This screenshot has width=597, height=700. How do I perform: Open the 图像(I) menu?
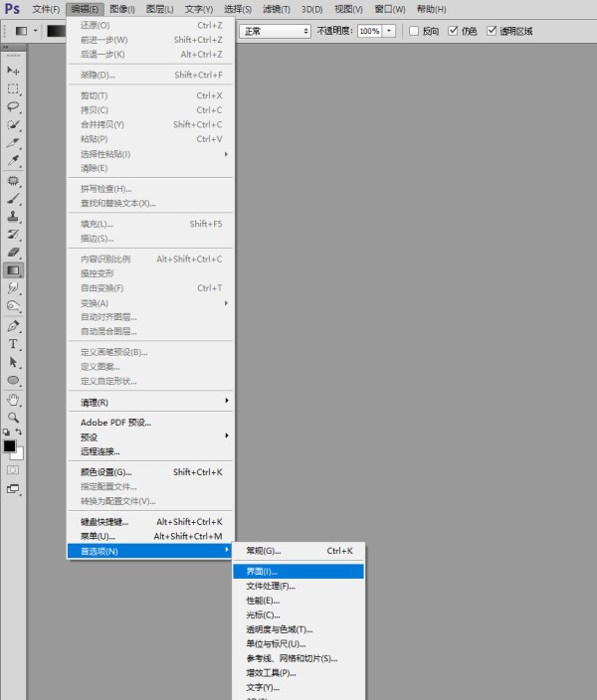(122, 9)
